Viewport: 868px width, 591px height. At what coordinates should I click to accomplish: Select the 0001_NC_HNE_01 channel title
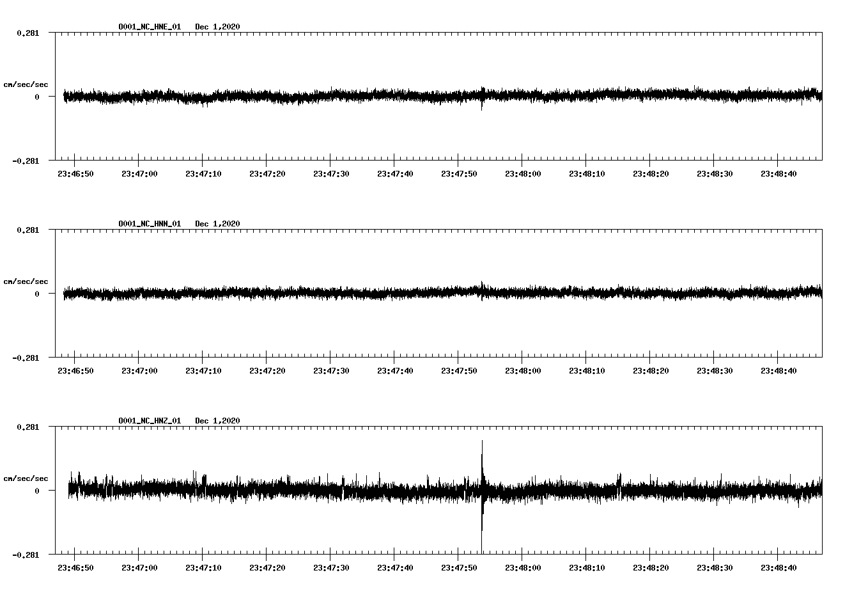tap(149, 27)
